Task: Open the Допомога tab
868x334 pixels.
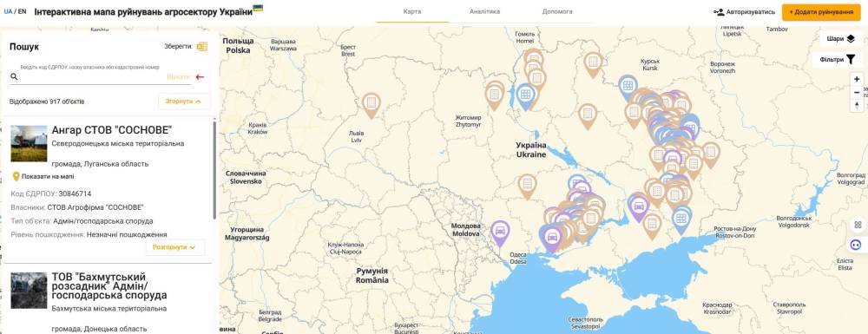Action: (557, 11)
